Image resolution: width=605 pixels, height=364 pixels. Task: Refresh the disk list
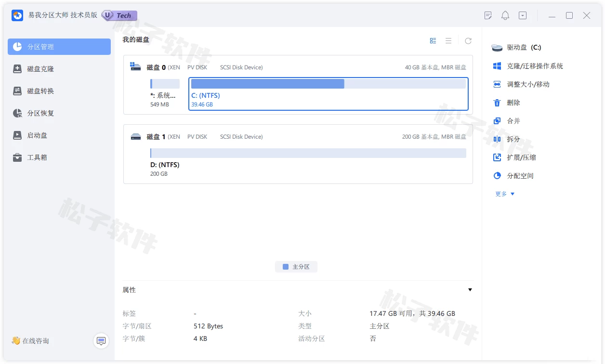[468, 41]
